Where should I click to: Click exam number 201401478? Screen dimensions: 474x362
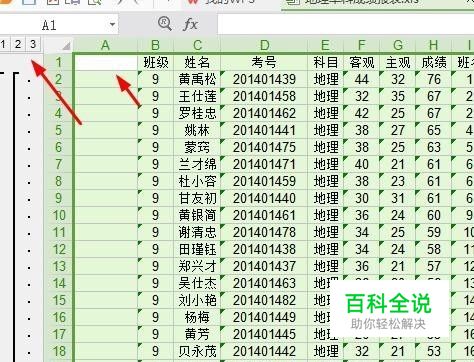pos(264,232)
